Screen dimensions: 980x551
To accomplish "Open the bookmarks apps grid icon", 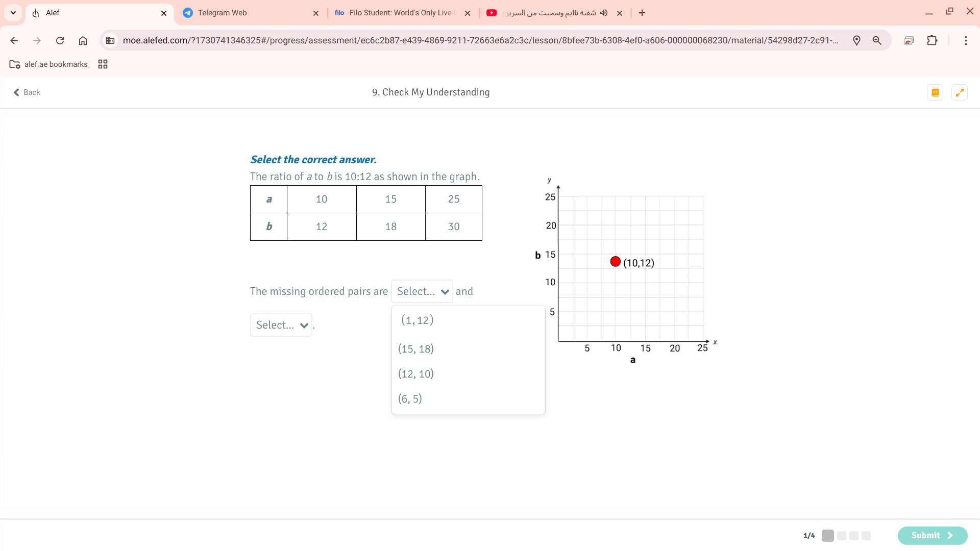I will pyautogui.click(x=103, y=64).
